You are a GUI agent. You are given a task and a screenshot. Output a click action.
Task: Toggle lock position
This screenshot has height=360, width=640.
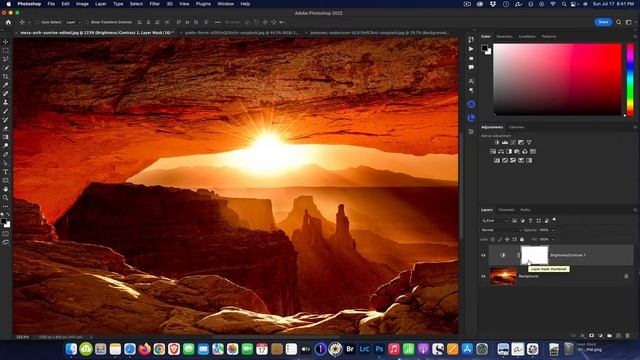pos(507,239)
